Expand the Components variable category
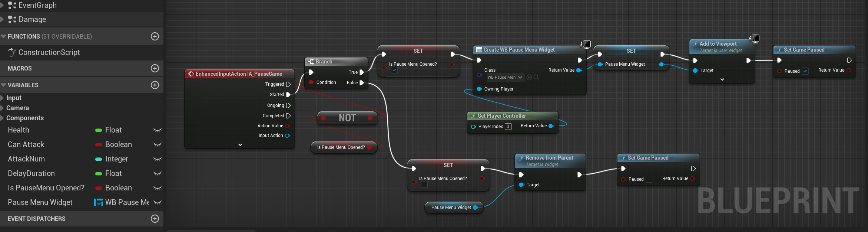 (x=2, y=118)
